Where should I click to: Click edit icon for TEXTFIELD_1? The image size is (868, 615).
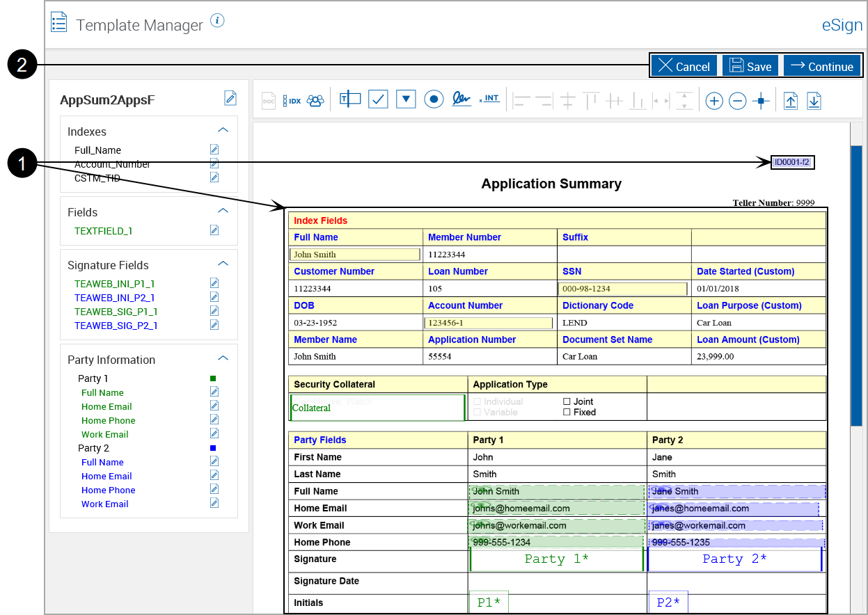(x=214, y=230)
